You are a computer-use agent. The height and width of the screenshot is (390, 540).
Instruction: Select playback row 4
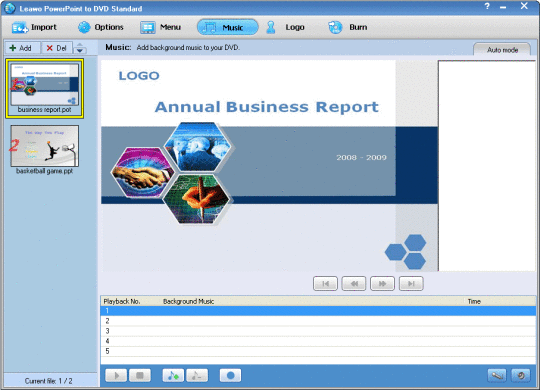click(x=318, y=341)
